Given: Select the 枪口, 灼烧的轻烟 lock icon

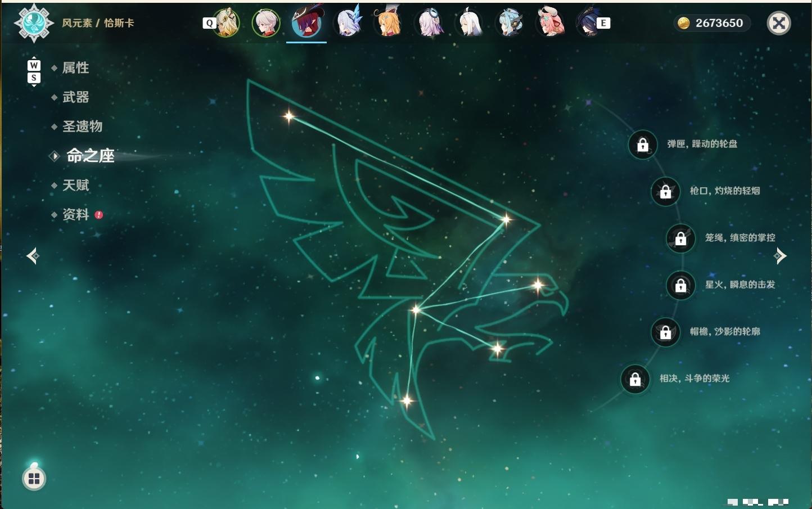Looking at the screenshot, I should 665,192.
